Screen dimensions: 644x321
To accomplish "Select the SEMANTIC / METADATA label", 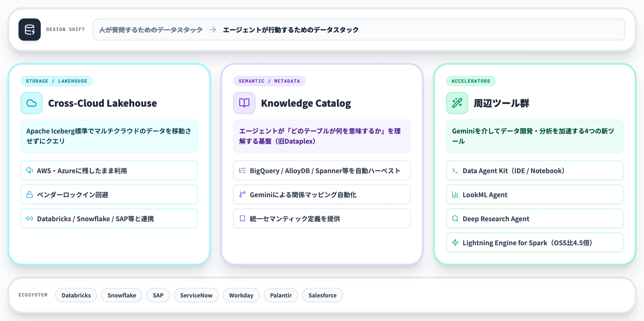I will pyautogui.click(x=269, y=81).
